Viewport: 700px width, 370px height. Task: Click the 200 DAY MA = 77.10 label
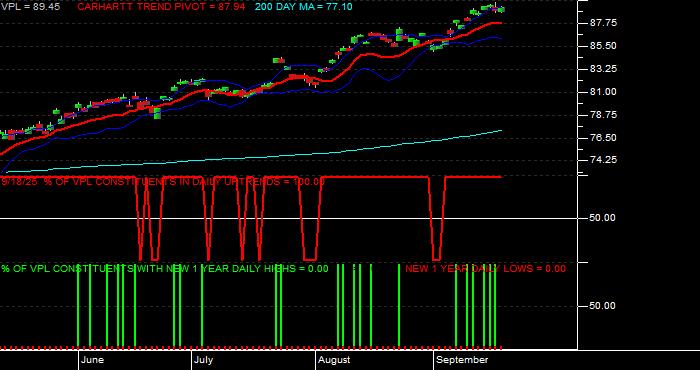coord(304,7)
